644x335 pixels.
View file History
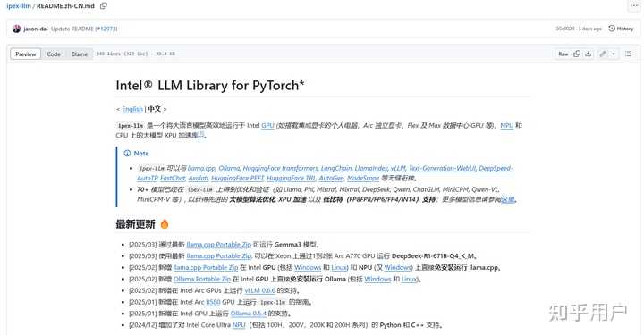pos(621,29)
